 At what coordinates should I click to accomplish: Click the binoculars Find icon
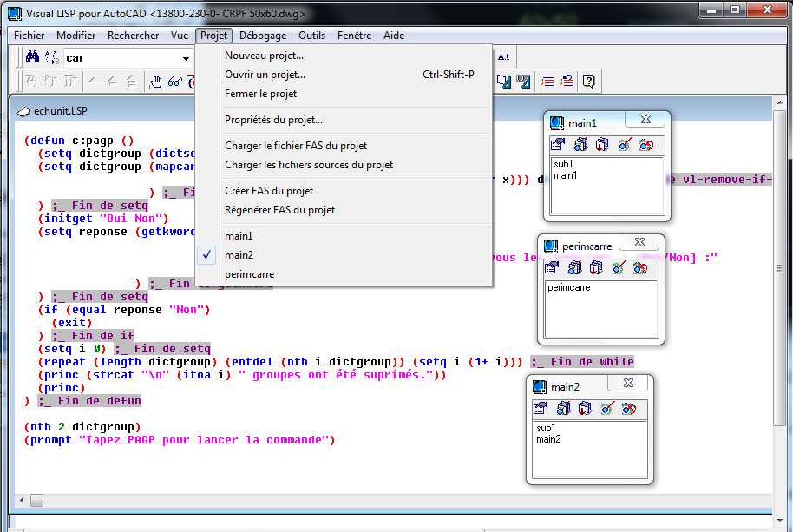click(x=32, y=57)
